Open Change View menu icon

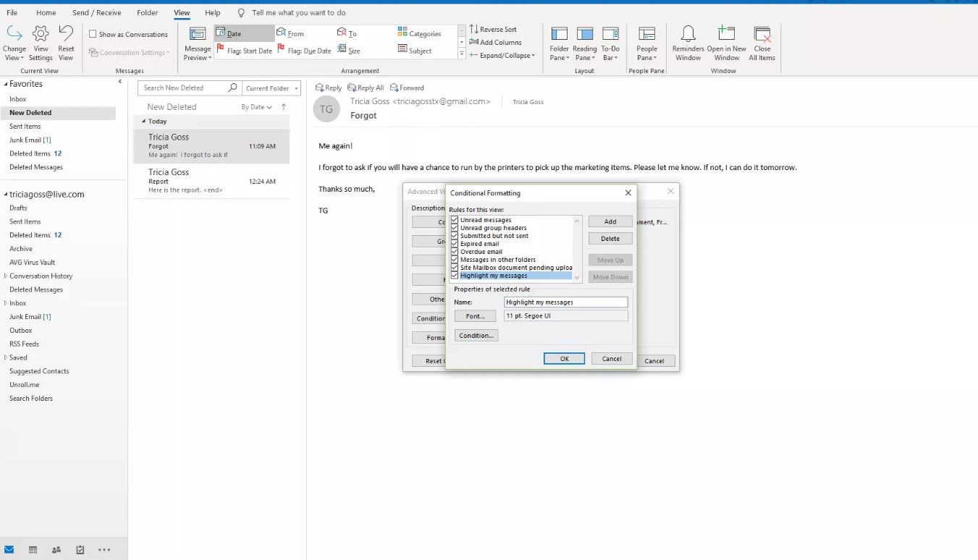click(14, 43)
